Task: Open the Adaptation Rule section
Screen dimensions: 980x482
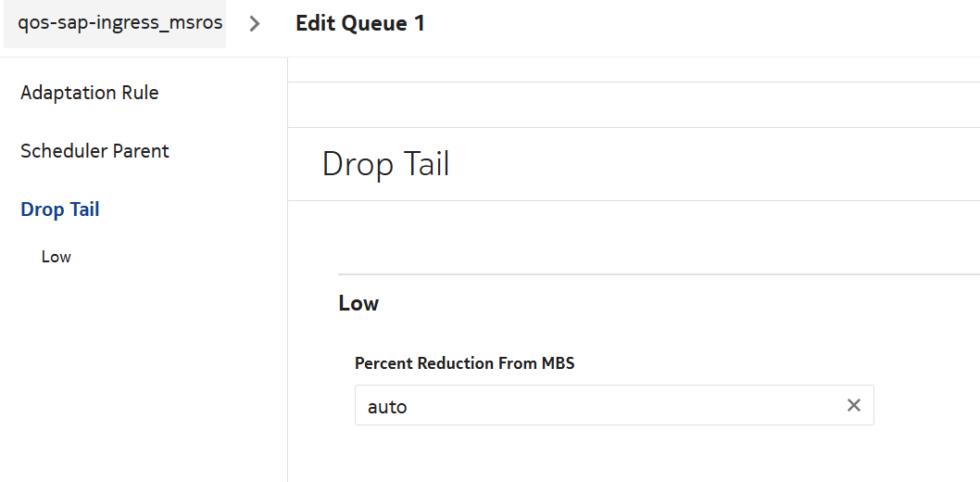Action: point(90,93)
